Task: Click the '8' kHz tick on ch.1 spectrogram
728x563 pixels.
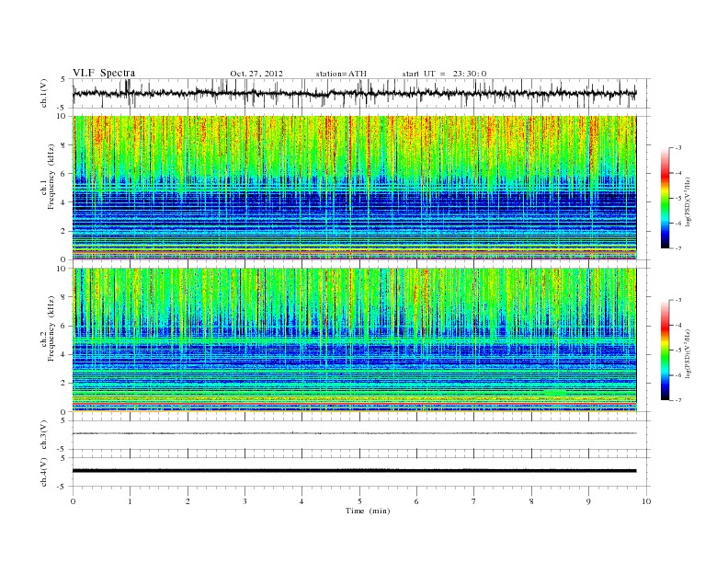Action: coord(64,145)
